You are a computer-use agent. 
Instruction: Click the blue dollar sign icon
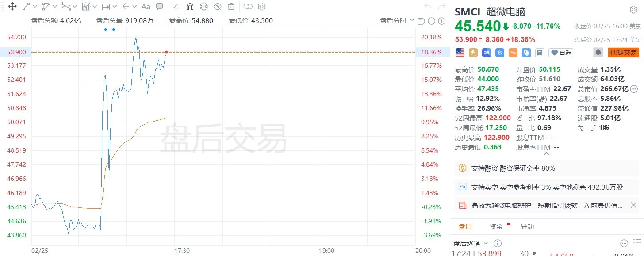point(500,53)
